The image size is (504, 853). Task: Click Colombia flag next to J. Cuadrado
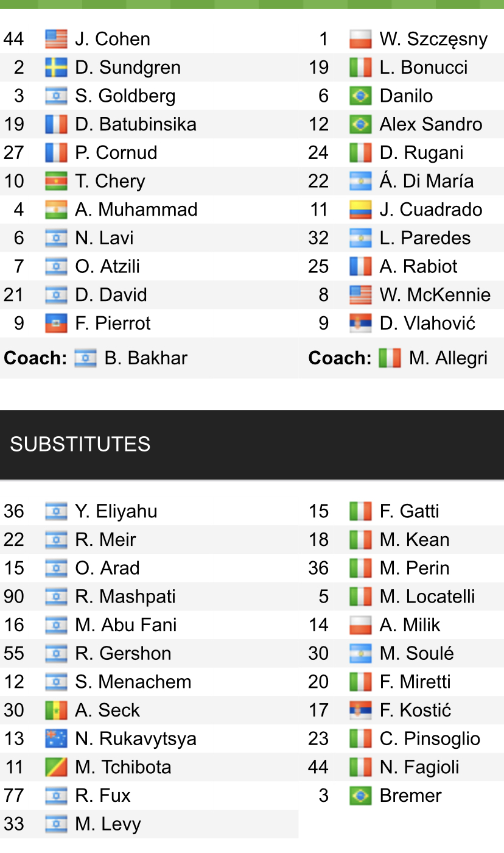360,210
